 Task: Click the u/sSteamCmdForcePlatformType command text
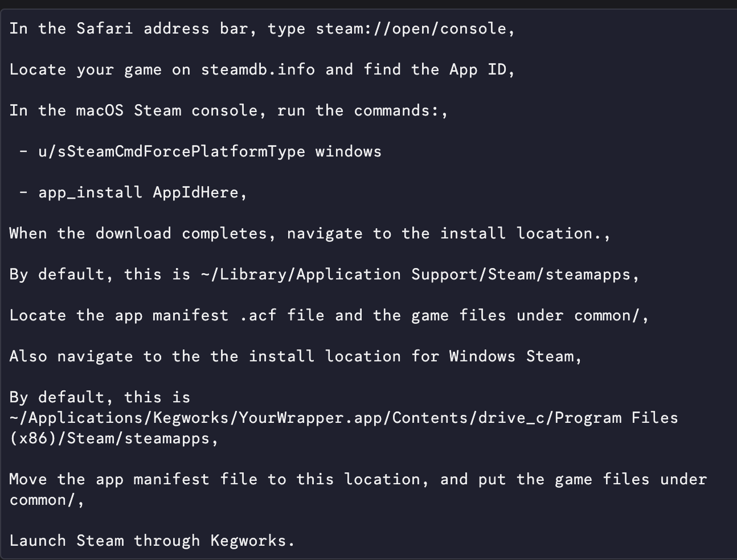click(x=171, y=151)
